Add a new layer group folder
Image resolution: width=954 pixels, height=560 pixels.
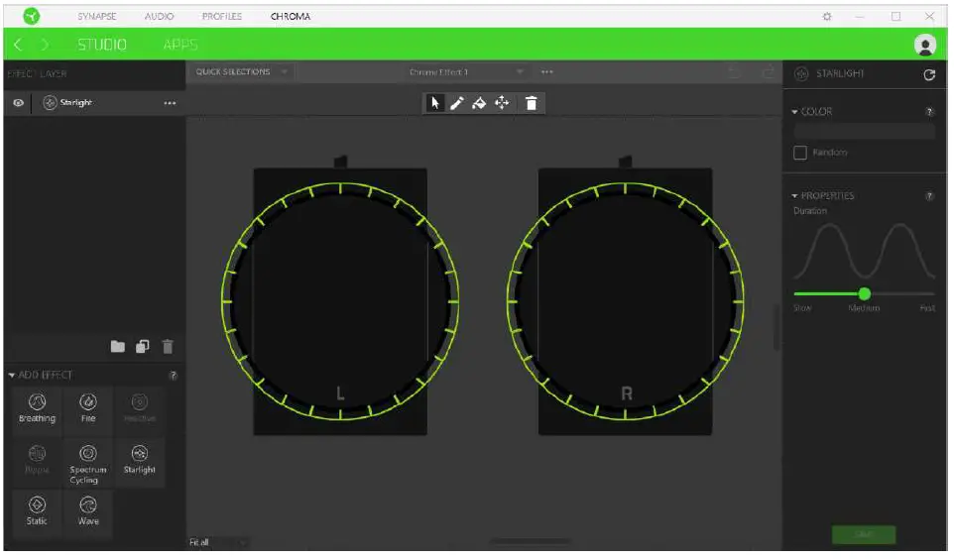tap(117, 347)
